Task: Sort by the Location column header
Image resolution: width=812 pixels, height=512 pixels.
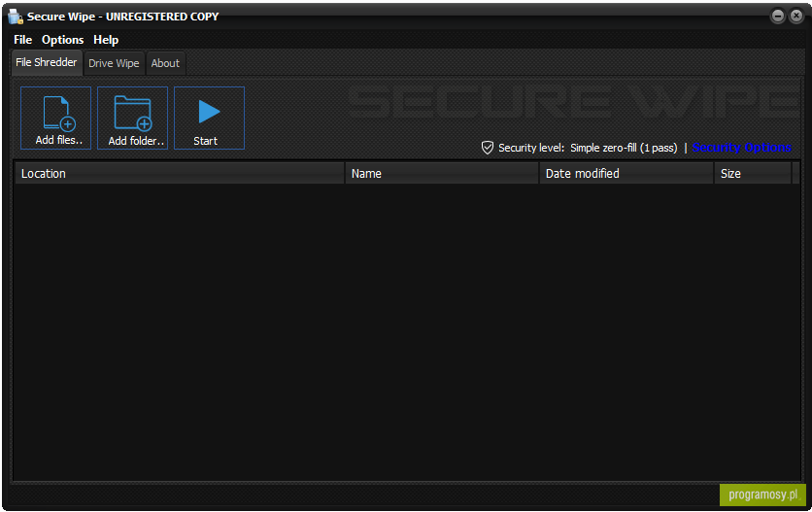Action: 180,174
